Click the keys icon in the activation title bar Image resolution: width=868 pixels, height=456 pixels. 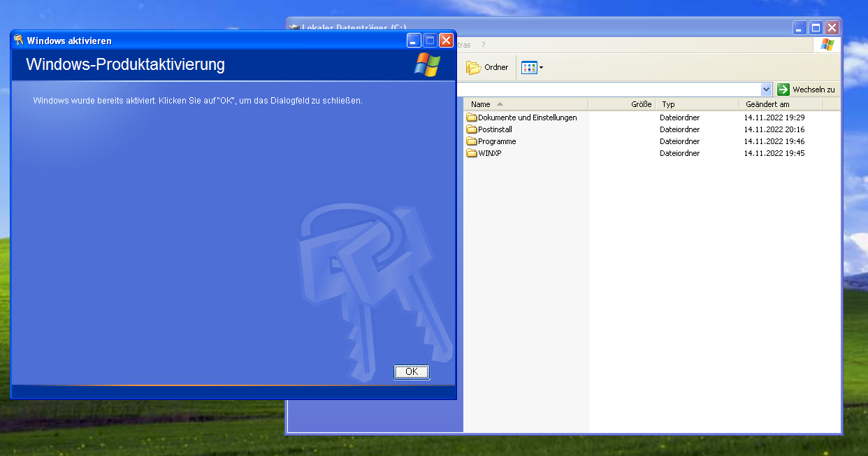click(x=19, y=41)
